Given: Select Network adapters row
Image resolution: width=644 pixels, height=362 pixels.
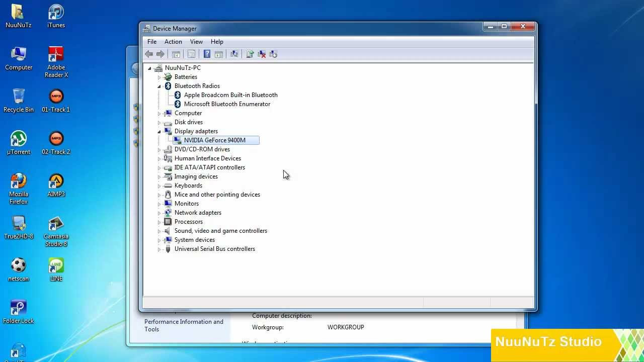Looking at the screenshot, I should click(x=198, y=213).
